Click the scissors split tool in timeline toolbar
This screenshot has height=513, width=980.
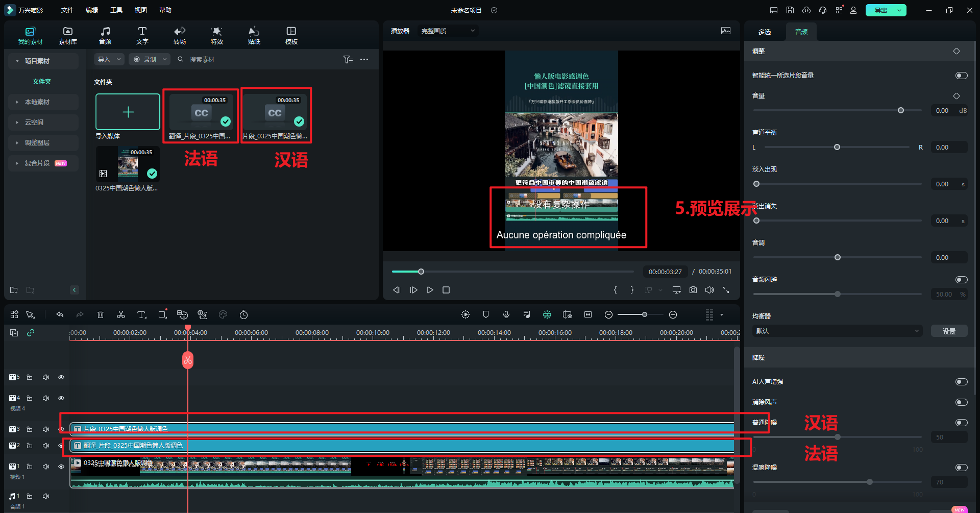[121, 315]
